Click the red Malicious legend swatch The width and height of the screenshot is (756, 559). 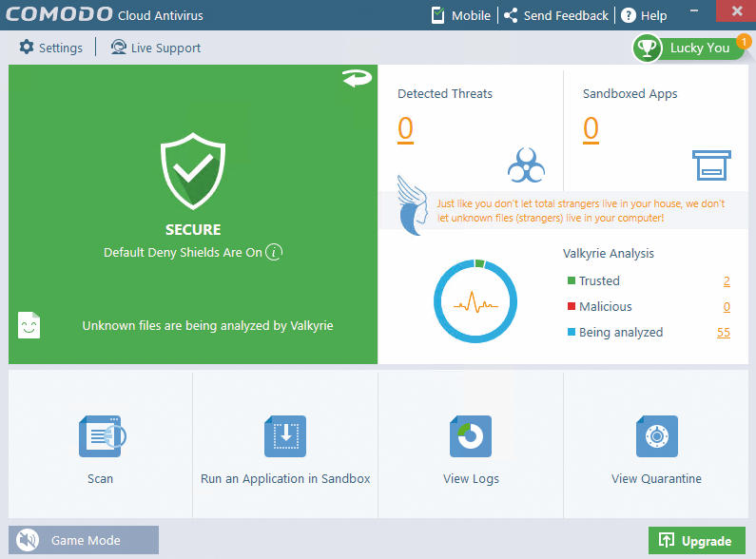coord(572,306)
